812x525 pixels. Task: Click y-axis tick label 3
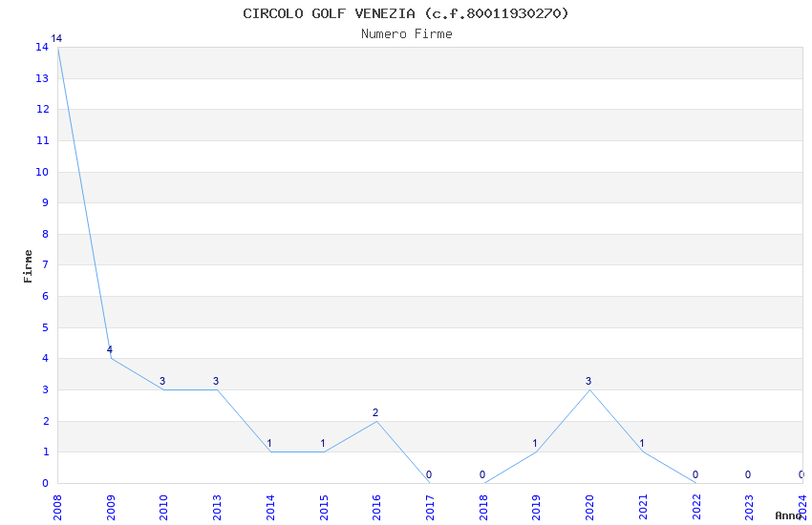pyautogui.click(x=46, y=390)
